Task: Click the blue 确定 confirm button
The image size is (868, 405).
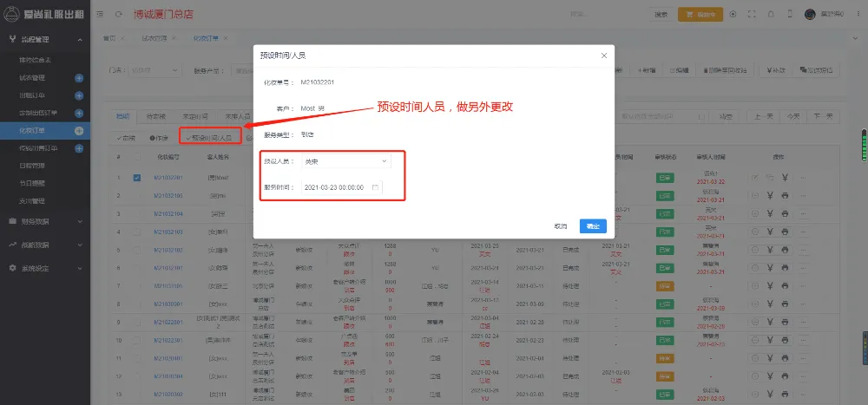Action: pyautogui.click(x=593, y=225)
